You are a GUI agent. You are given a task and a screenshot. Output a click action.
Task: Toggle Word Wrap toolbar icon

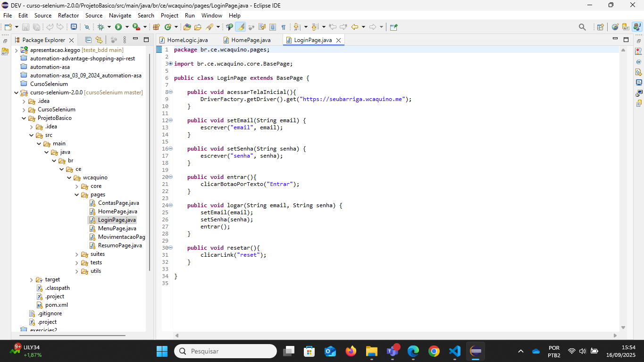click(262, 27)
